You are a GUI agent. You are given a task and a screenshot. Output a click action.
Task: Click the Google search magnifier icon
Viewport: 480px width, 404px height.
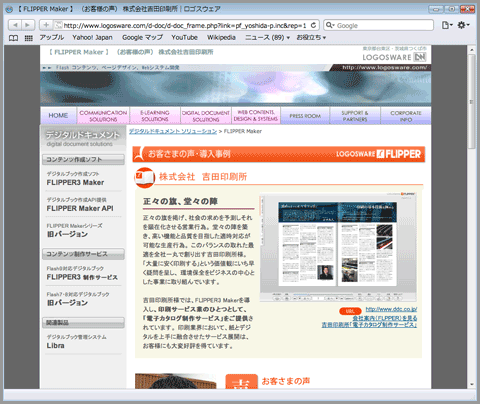[x=330, y=25]
